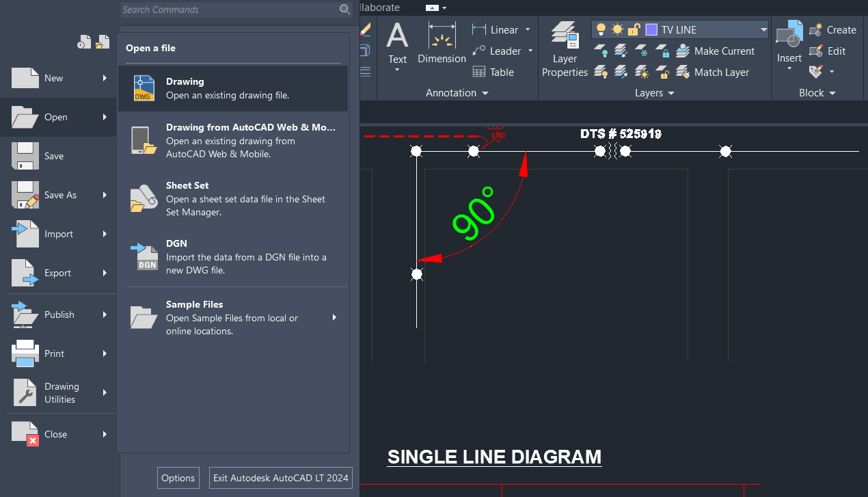Click the Layer Unisolate icon
868x497 pixels.
click(621, 72)
